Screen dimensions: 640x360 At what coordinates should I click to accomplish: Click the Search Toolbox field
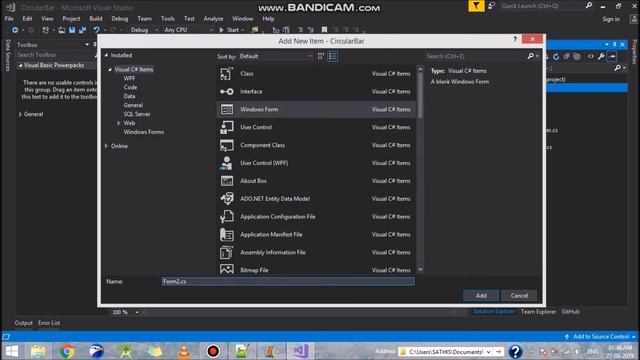[55, 55]
